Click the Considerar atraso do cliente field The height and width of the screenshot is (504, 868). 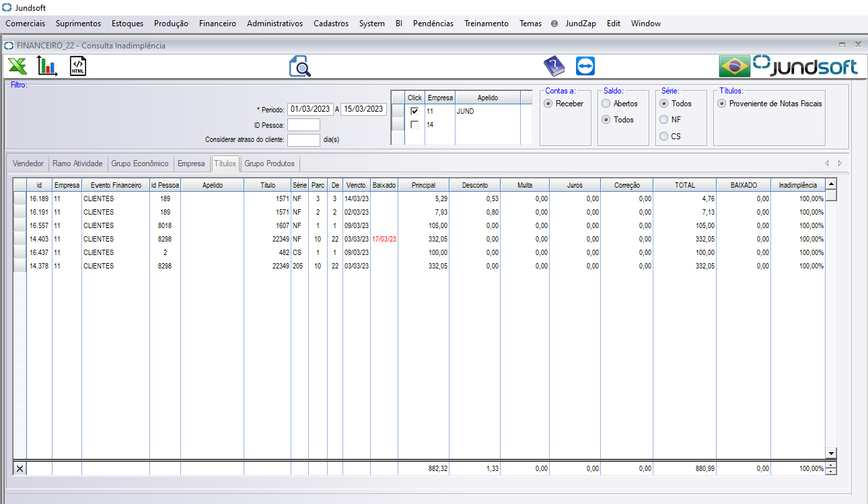[303, 140]
